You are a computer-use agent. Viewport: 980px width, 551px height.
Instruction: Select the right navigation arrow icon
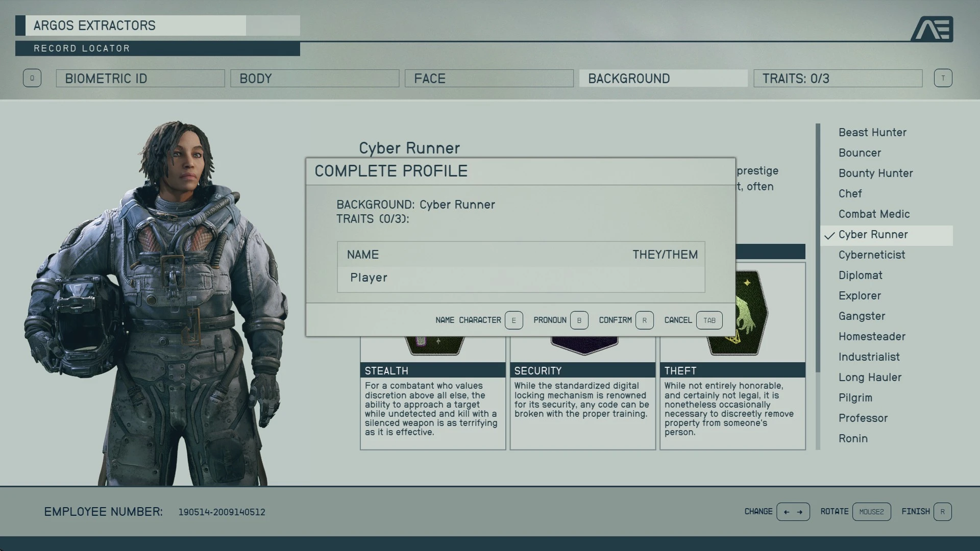click(800, 512)
